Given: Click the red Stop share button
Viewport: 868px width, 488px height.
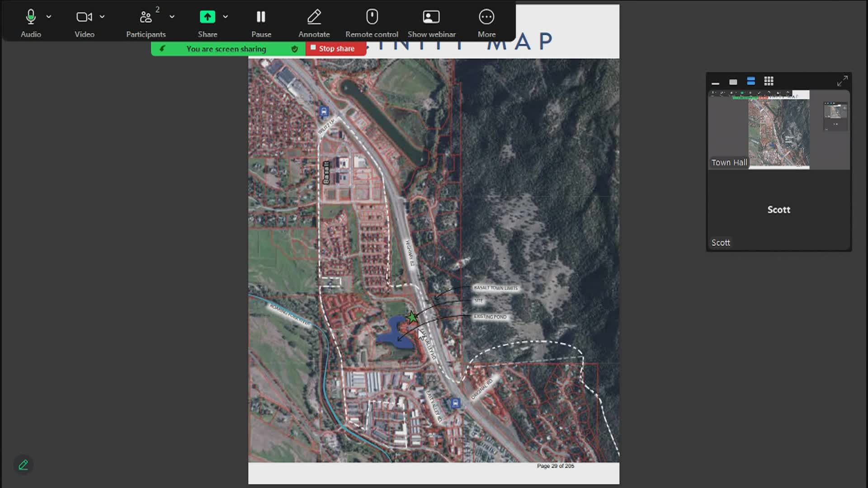Looking at the screenshot, I should (336, 48).
